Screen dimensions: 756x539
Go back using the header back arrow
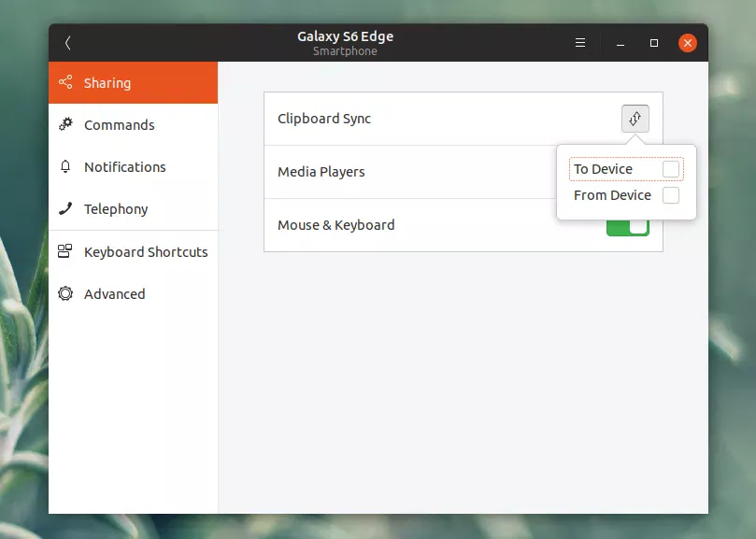click(67, 43)
